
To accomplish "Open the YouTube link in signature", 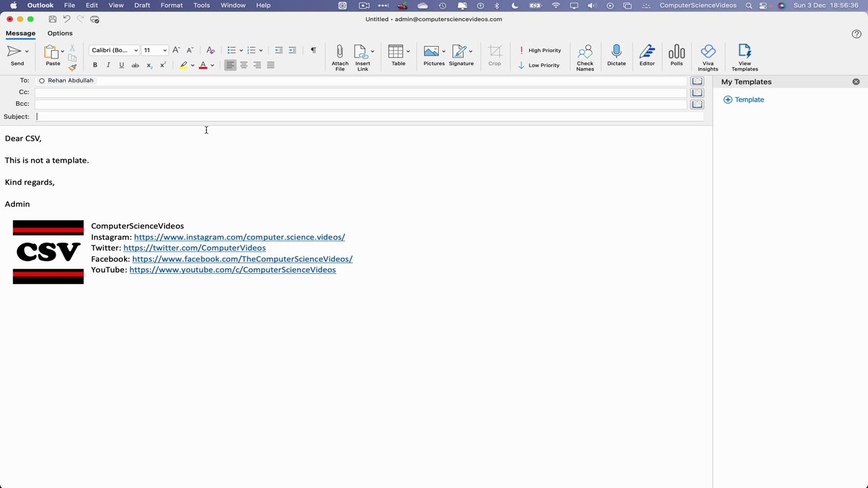I will coord(233,270).
